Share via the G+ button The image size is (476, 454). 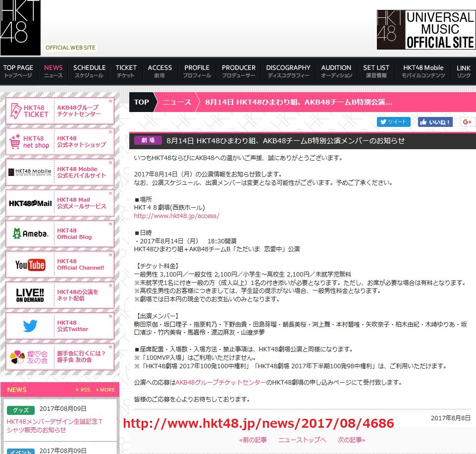(468, 122)
